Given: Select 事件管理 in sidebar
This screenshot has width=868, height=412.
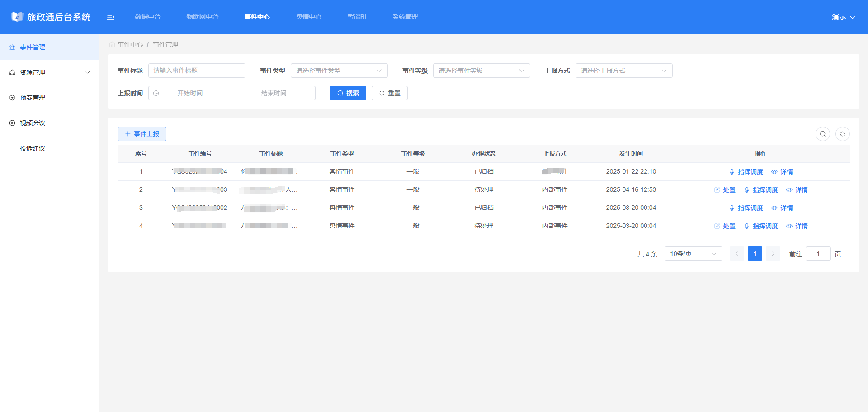Looking at the screenshot, I should 50,47.
